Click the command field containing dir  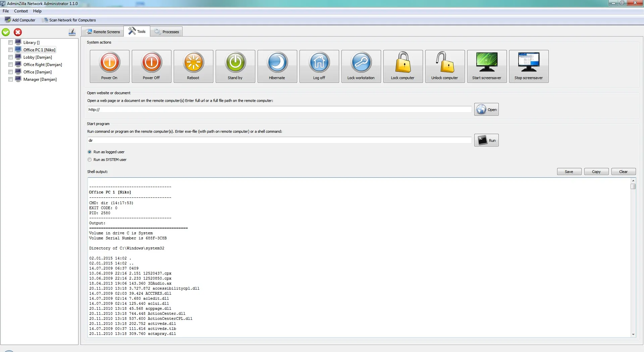coord(279,140)
